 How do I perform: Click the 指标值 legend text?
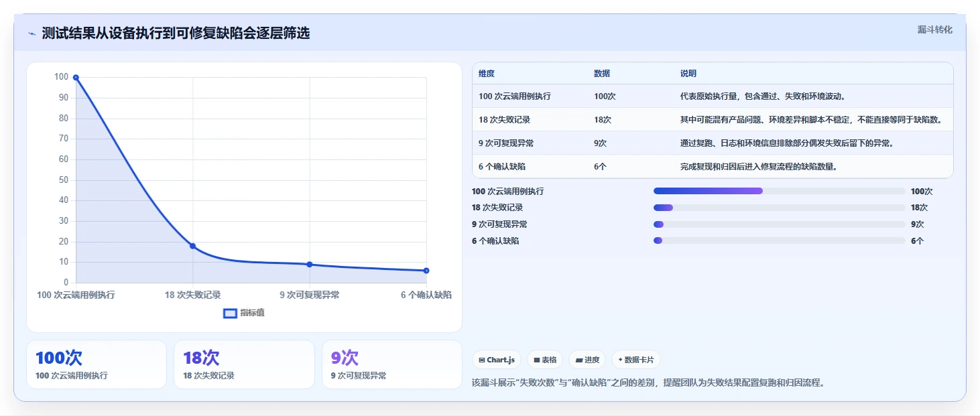coord(253,313)
